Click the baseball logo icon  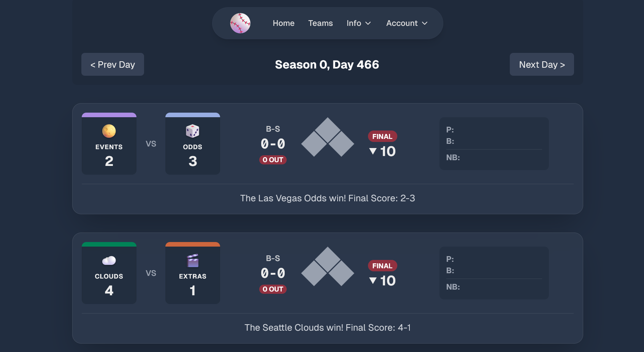pyautogui.click(x=240, y=23)
